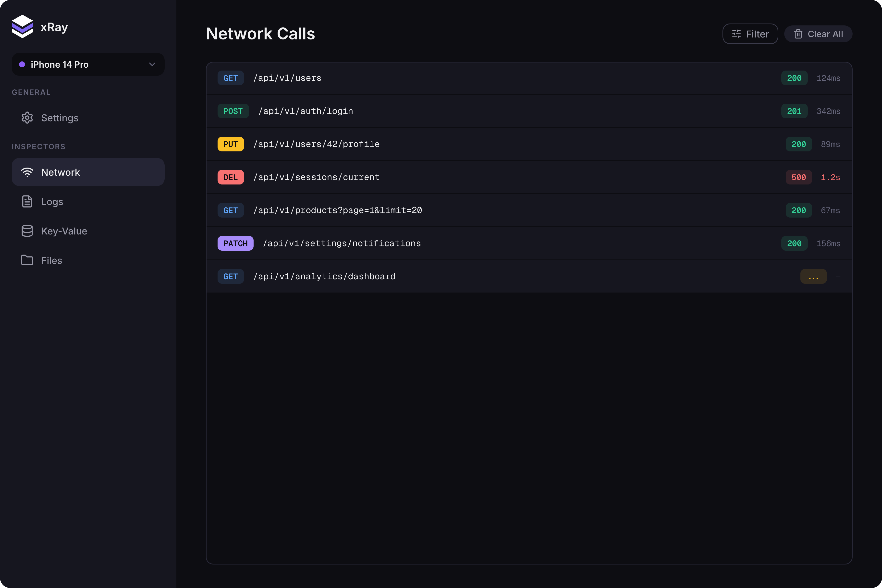Click the trash icon beside Clear All
This screenshot has height=588, width=882.
(x=798, y=34)
